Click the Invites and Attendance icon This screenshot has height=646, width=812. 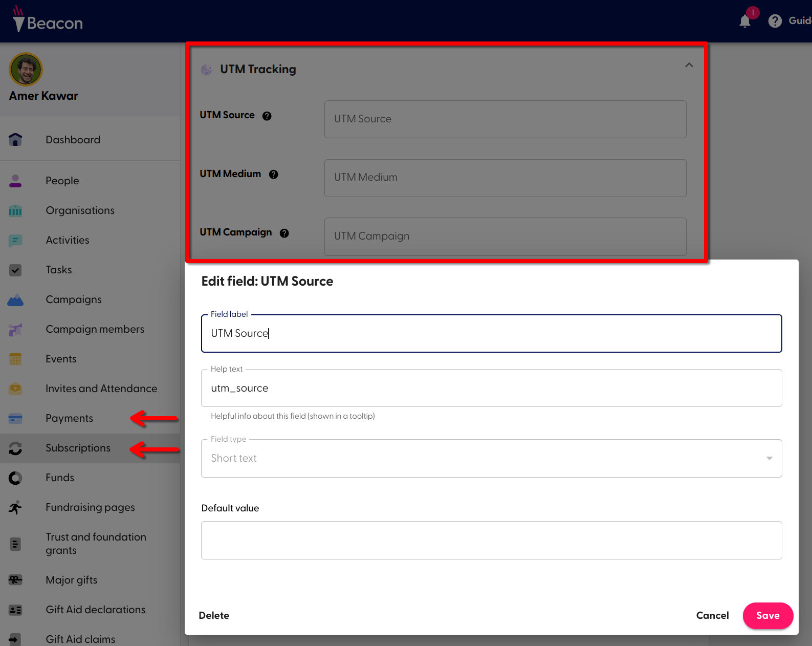(x=15, y=389)
